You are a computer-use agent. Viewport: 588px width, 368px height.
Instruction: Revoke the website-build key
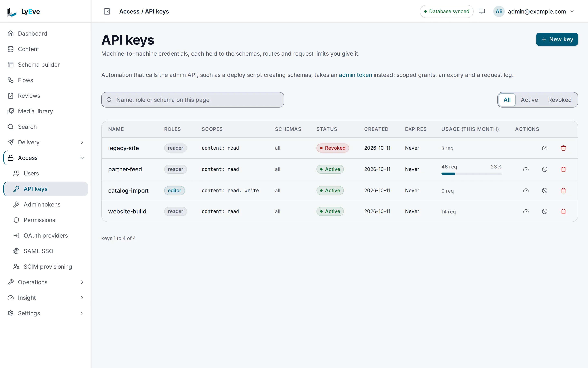545,212
